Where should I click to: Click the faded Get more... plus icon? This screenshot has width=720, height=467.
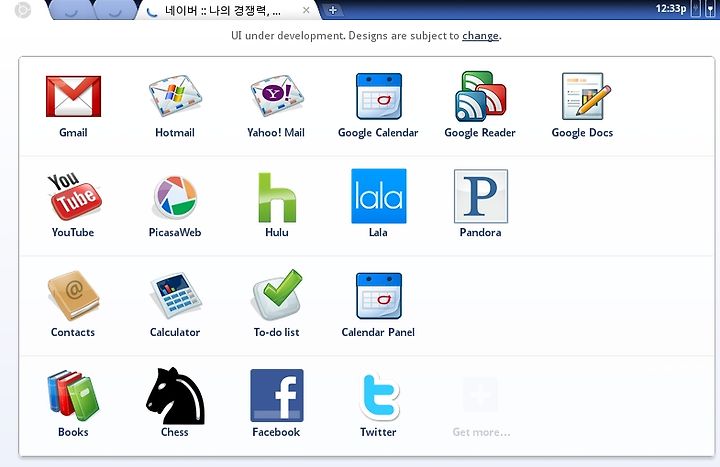click(x=480, y=394)
